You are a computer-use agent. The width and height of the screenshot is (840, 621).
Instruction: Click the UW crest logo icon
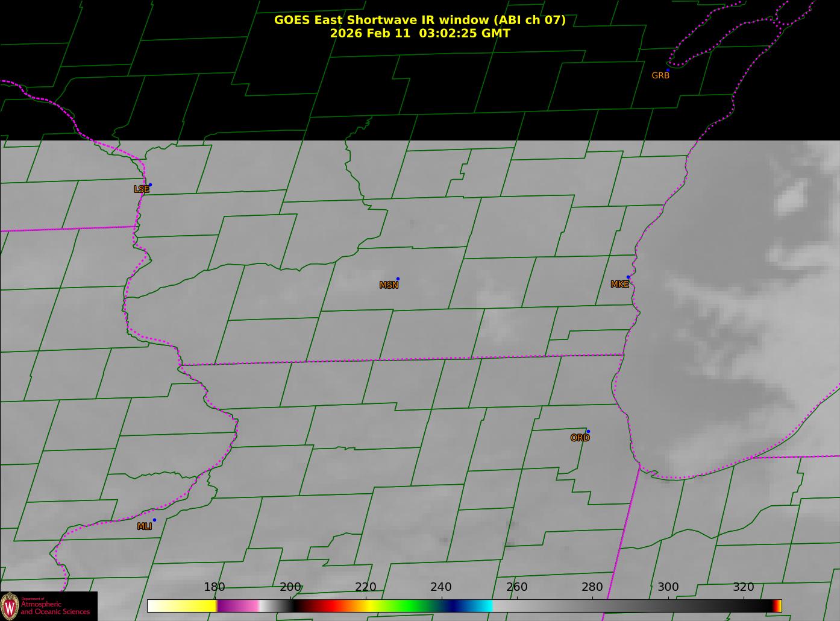[x=10, y=606]
